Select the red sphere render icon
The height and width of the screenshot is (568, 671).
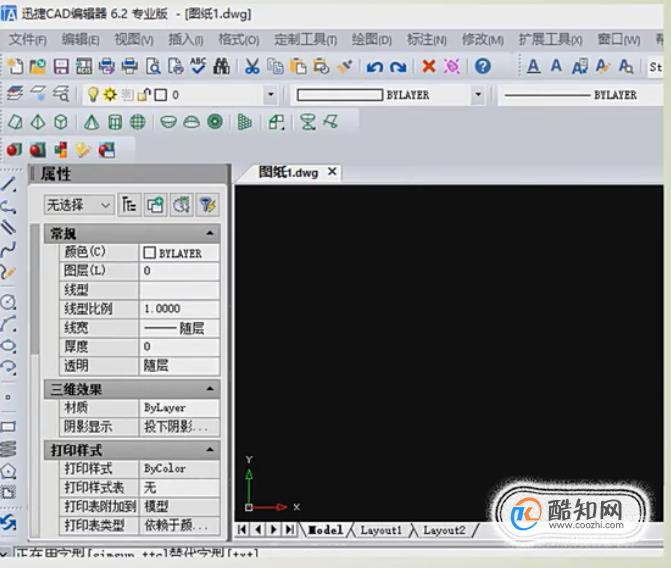(x=14, y=150)
